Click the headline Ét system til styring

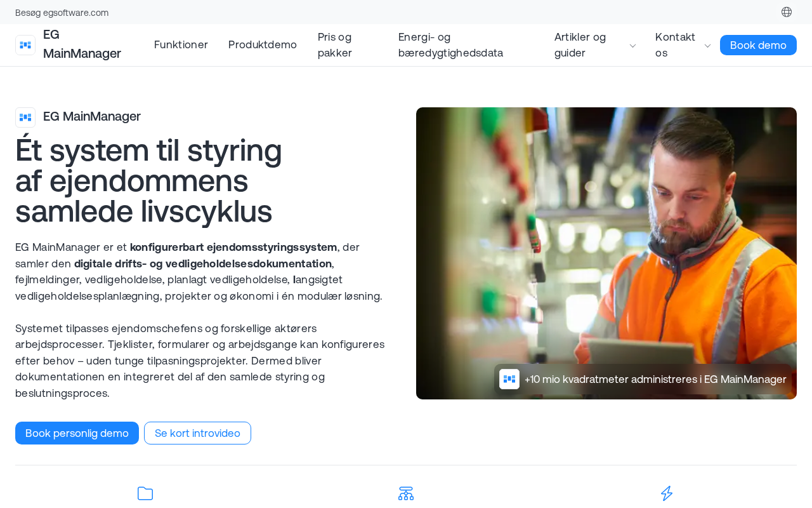pyautogui.click(x=148, y=181)
